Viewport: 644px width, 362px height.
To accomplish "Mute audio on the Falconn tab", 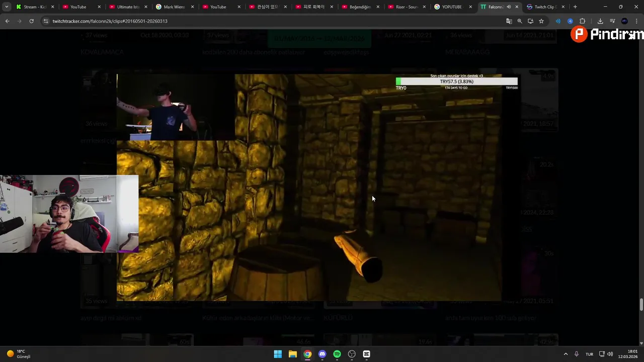I will (509, 7).
